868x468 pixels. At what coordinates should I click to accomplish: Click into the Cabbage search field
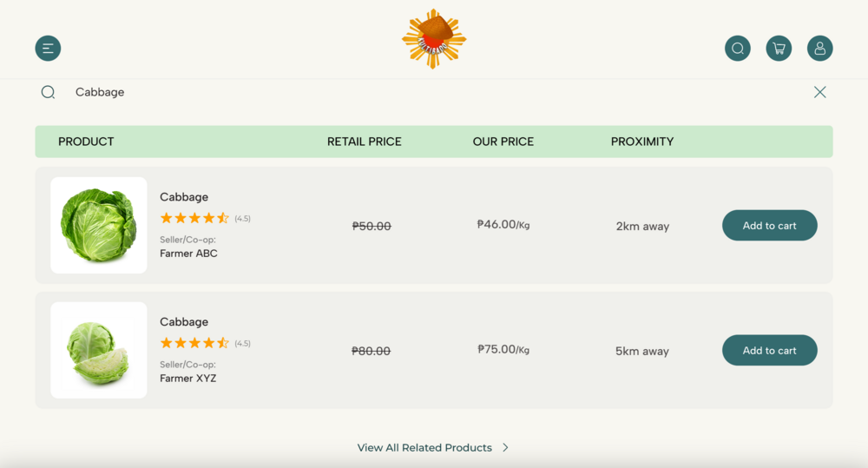[x=347, y=92]
